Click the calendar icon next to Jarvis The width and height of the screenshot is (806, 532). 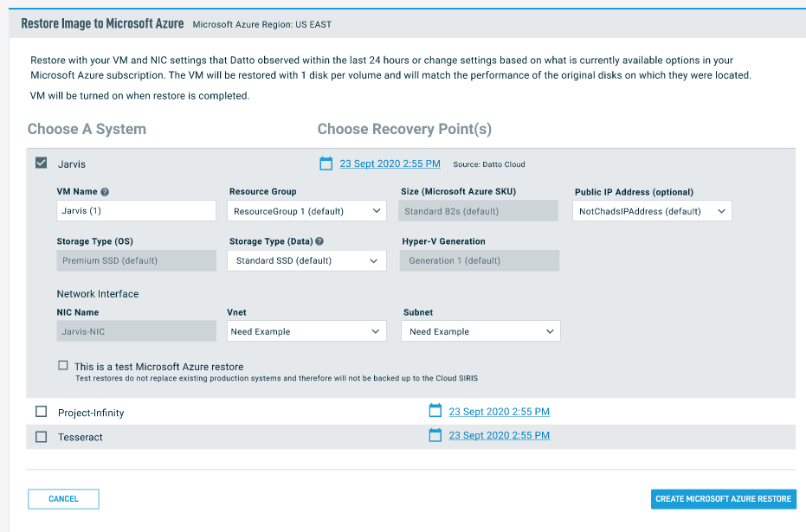point(326,163)
